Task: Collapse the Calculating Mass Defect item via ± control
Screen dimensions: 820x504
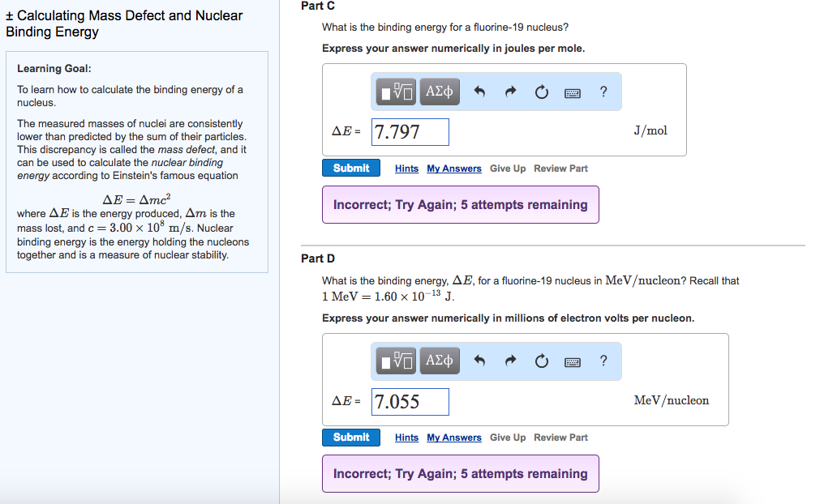Action: 8,15
